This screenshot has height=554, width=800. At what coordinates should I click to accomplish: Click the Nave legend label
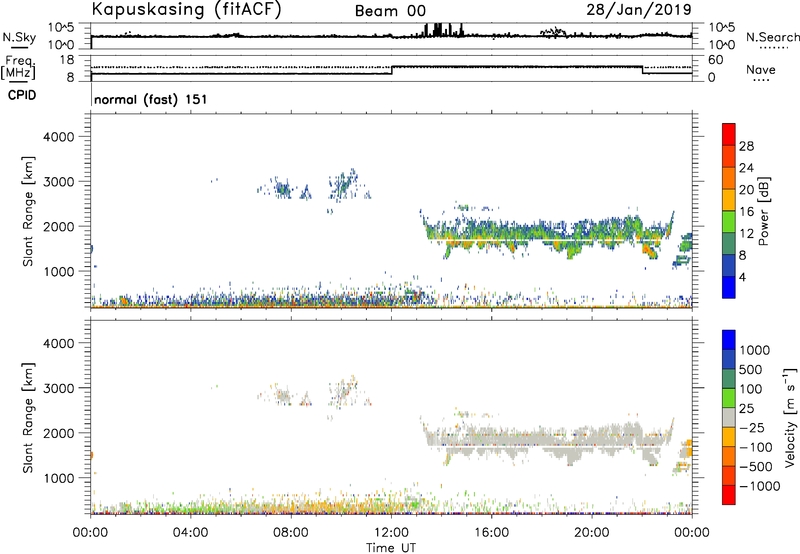761,70
